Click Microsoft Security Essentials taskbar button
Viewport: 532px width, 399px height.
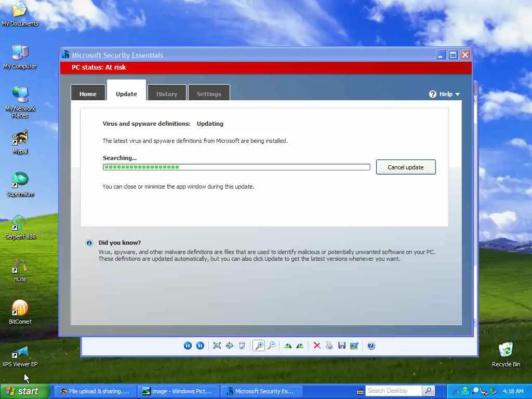click(261, 391)
